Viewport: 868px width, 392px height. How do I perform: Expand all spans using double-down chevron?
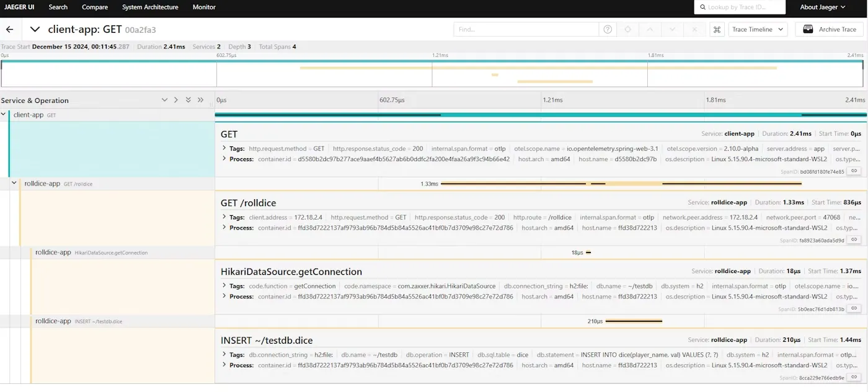coord(188,100)
